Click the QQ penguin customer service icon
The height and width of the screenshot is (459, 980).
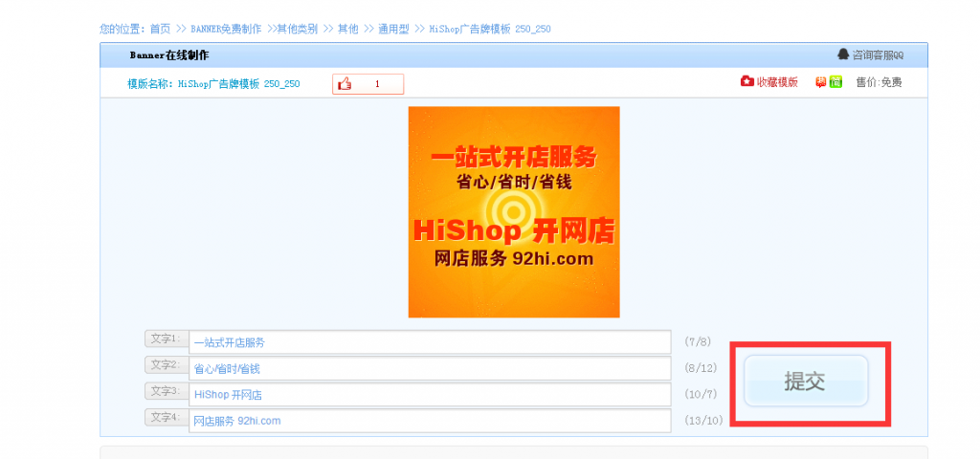point(843,55)
